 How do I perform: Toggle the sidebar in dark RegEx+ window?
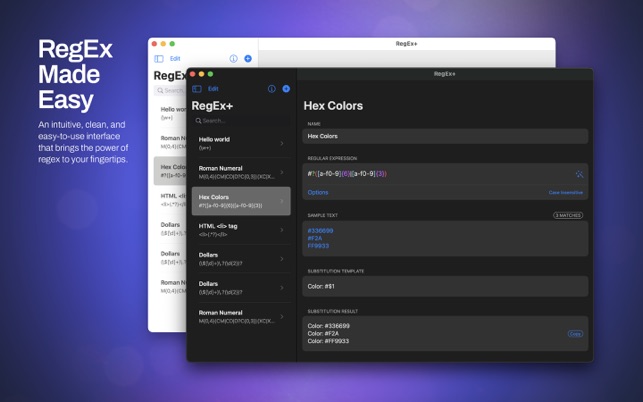[197, 89]
